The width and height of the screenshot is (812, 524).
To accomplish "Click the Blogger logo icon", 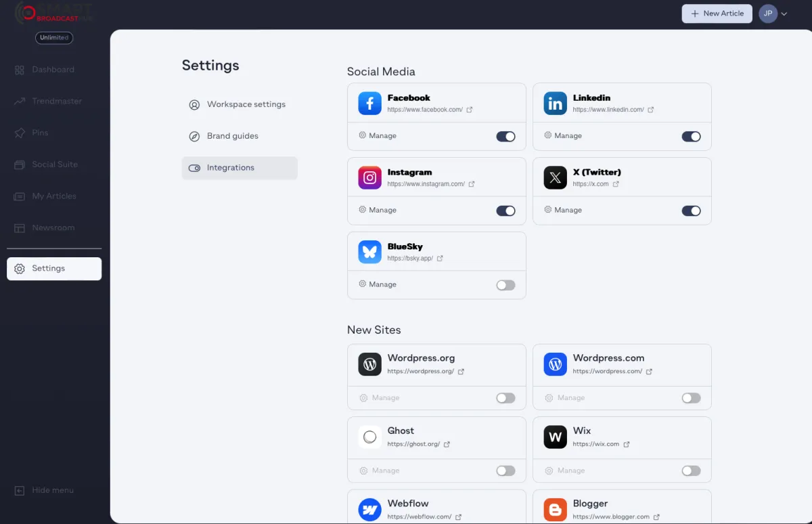I will (x=555, y=509).
